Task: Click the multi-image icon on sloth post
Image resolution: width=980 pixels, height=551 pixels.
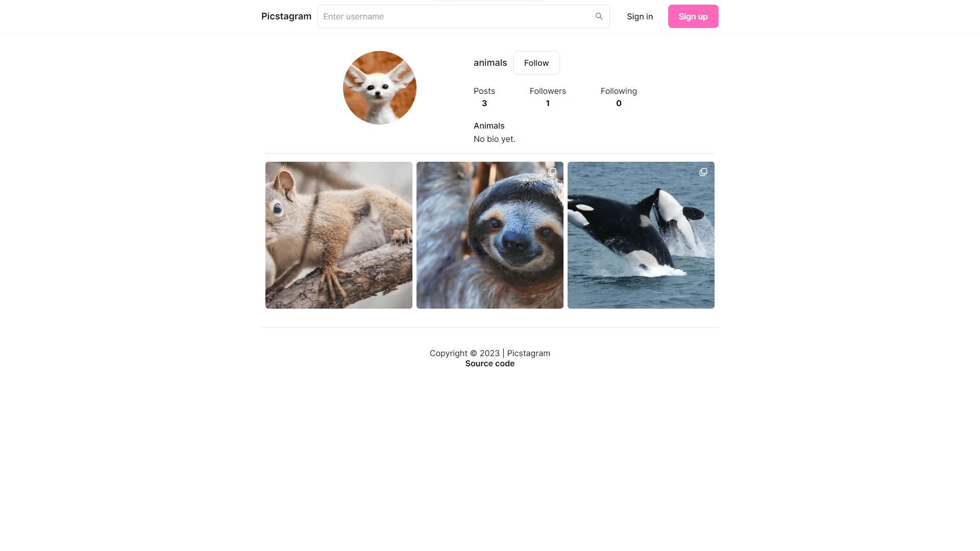Action: coord(552,172)
